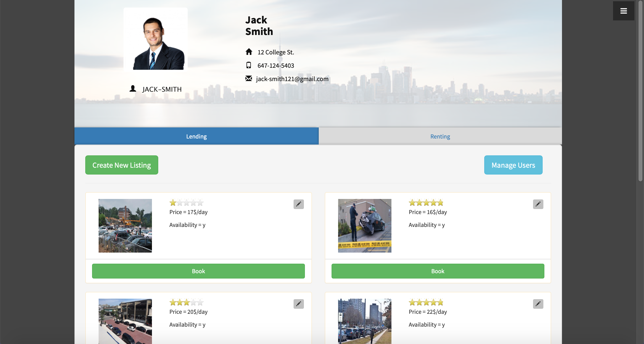Edit the 20$/day listing with pencil icon
644x344 pixels.
coord(299,304)
